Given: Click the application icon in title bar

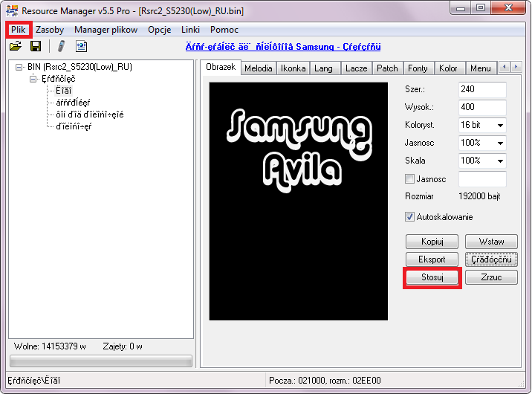Looking at the screenshot, I should tap(12, 10).
